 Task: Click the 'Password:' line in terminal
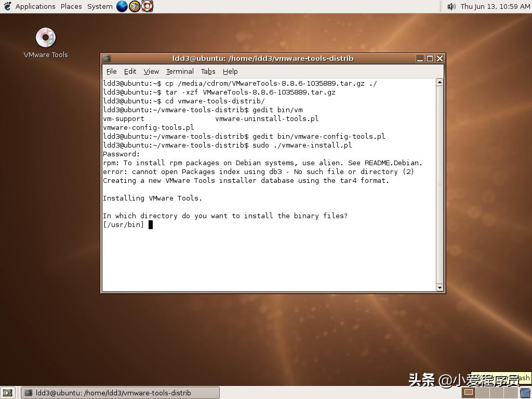click(121, 154)
